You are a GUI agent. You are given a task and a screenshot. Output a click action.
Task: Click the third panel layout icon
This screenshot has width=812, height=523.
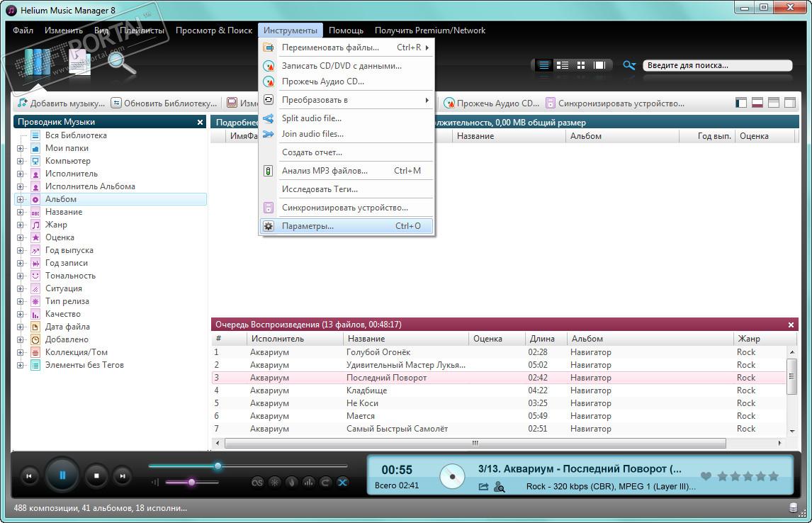coord(774,103)
